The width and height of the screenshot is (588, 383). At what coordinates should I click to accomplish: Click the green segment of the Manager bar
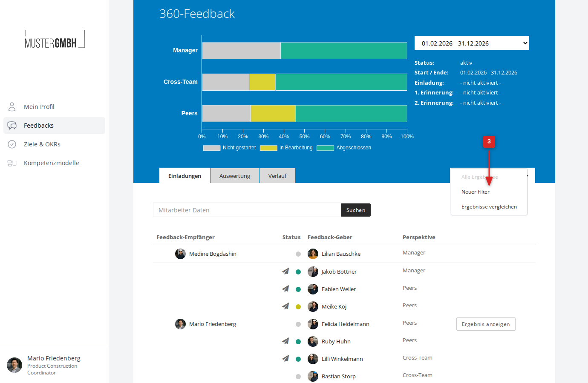pos(344,51)
